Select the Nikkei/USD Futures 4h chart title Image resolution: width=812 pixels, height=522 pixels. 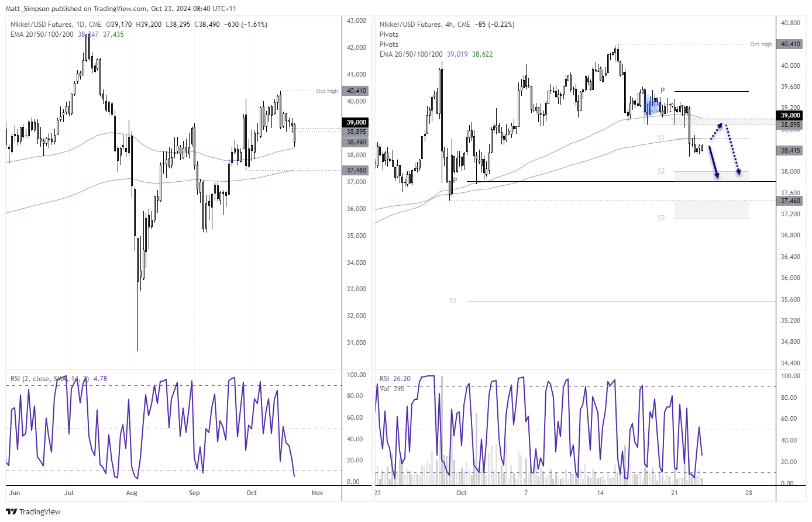[425, 25]
